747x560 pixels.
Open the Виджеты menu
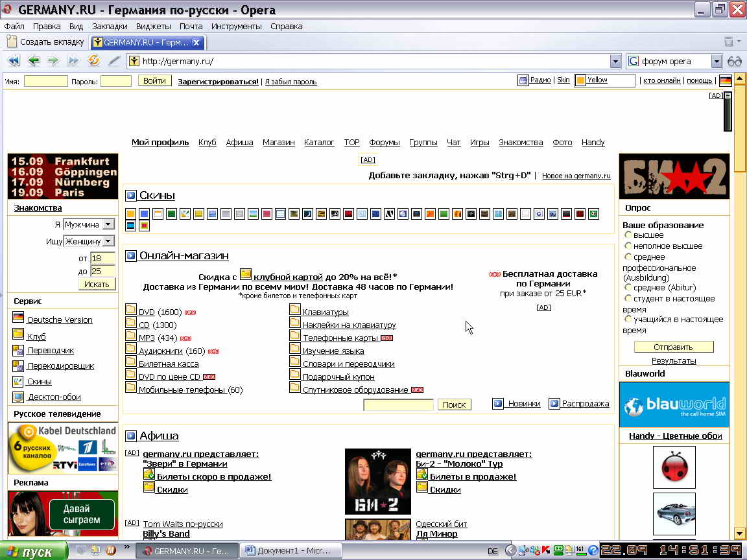[154, 26]
